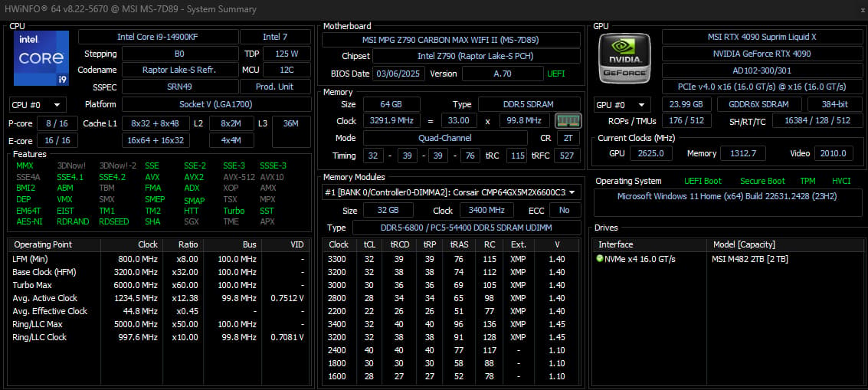Viewport: 868px width, 390px height.
Task: Click the Socket V (LGA1700) platform field
Action: (217, 105)
